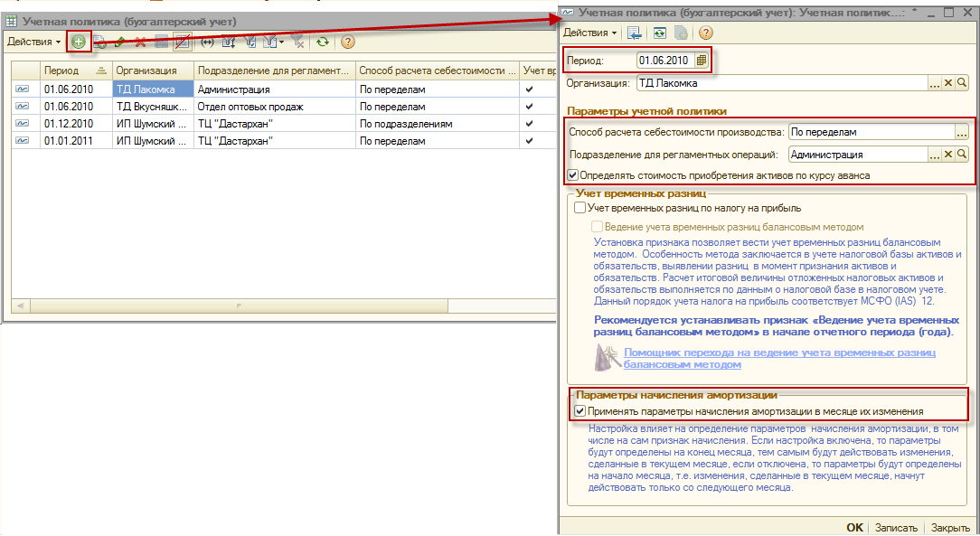Click the OK button

pyautogui.click(x=854, y=528)
